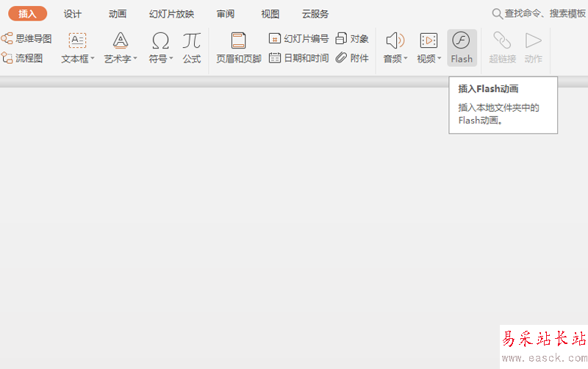
Task: Open 页眉和页脚 header and footer
Action: click(x=238, y=48)
